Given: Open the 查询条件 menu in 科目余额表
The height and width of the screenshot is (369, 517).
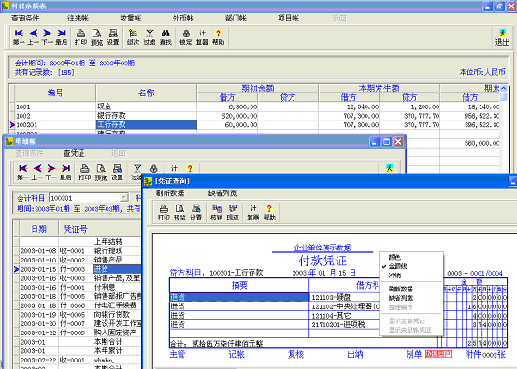Looking at the screenshot, I should (25, 18).
